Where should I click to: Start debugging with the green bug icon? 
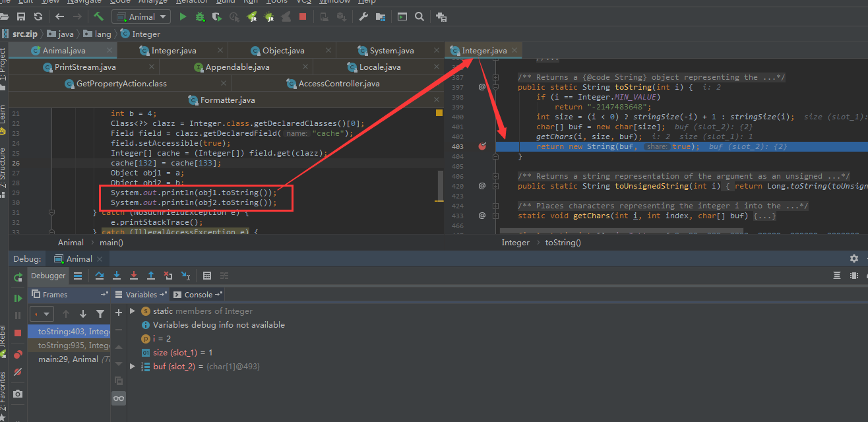200,16
